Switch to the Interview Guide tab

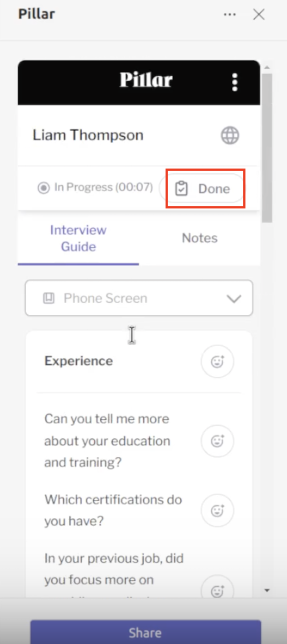tap(78, 238)
